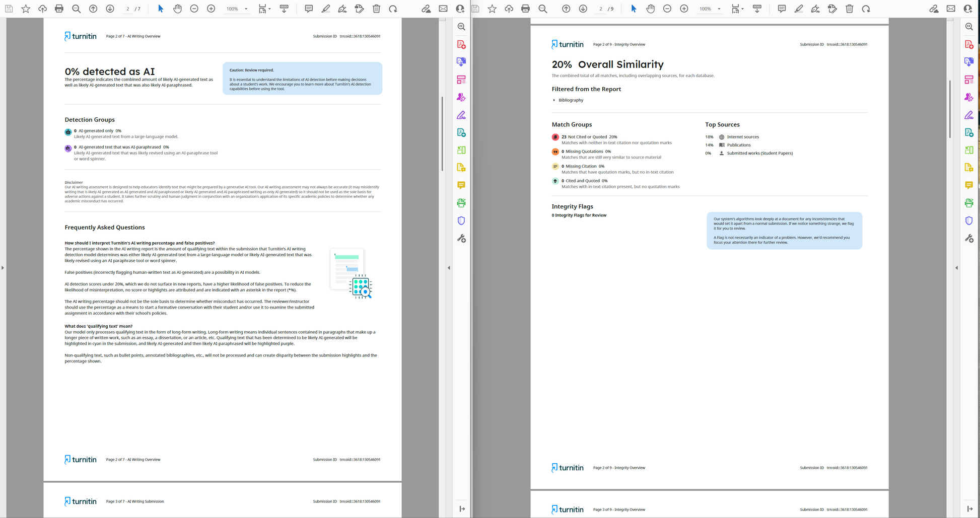The height and width of the screenshot is (518, 980).
Task: Open the 100% zoom dropdown in left window
Action: pyautogui.click(x=246, y=9)
